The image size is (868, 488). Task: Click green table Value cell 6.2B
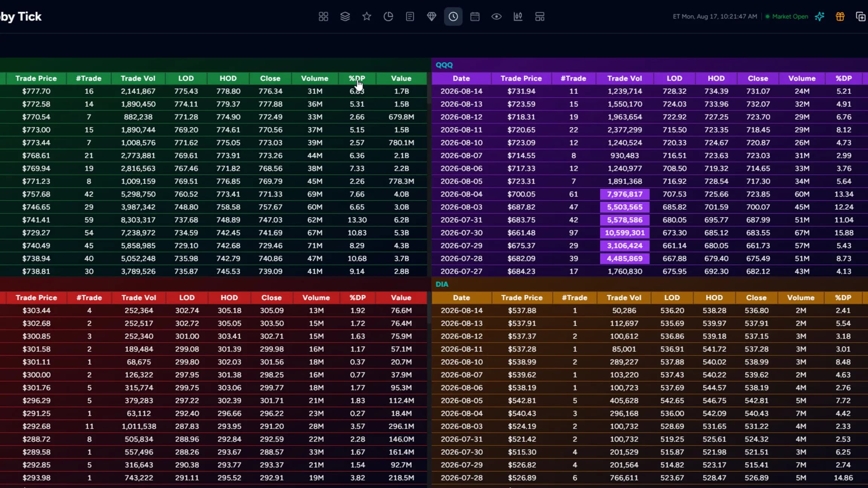click(x=401, y=220)
